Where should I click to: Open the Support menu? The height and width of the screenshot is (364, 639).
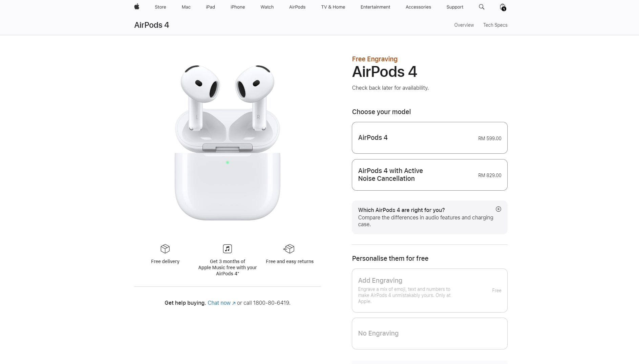pos(455,7)
